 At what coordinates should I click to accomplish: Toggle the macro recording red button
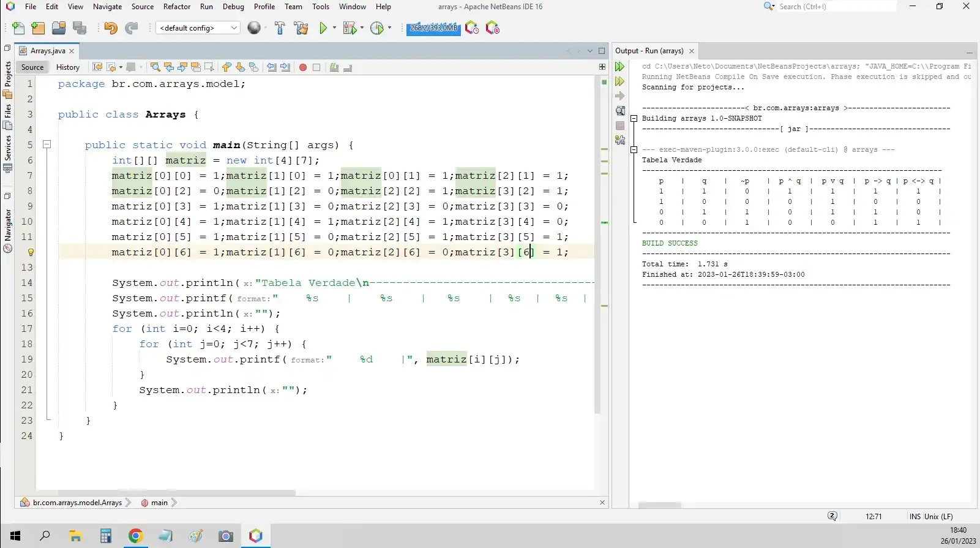[x=302, y=67]
